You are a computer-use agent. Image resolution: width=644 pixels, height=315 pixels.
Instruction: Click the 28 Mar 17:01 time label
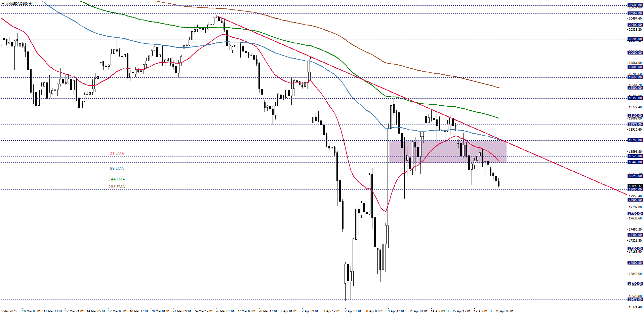pos(268,311)
